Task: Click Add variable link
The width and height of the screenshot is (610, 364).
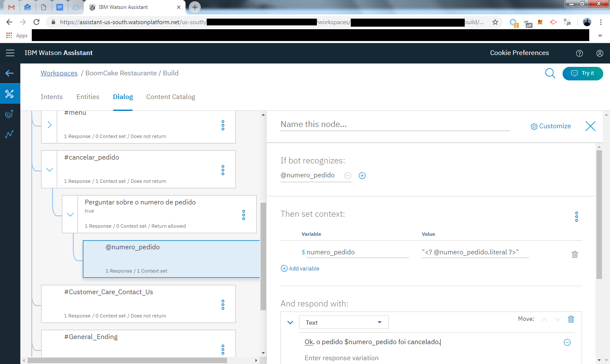Action: 300,268
